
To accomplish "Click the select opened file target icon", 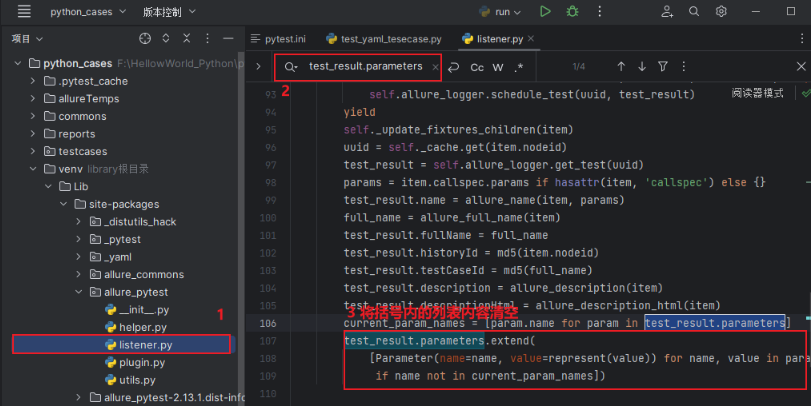I will [145, 38].
